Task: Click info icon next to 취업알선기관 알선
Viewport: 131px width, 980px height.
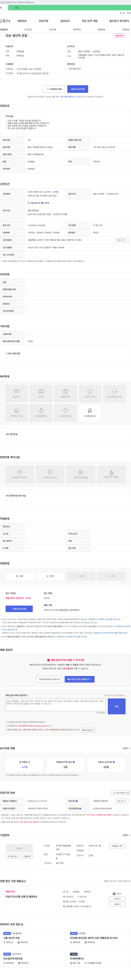Action: click(x=74, y=762)
